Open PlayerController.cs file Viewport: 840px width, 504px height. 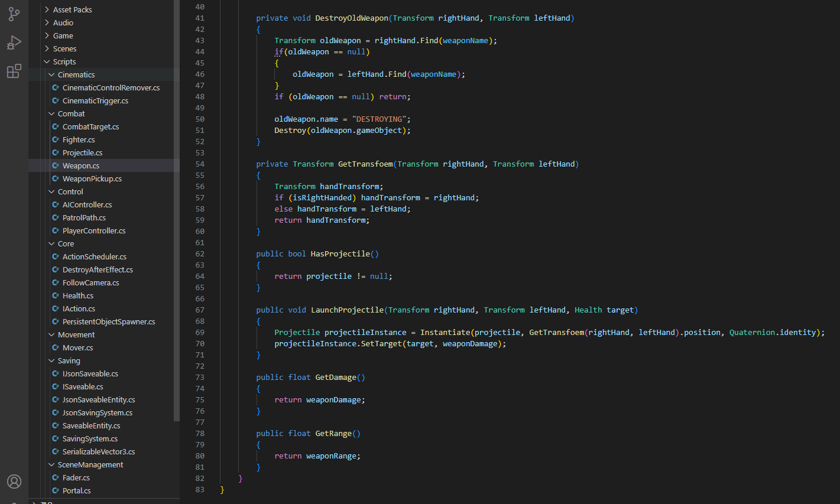click(94, 230)
